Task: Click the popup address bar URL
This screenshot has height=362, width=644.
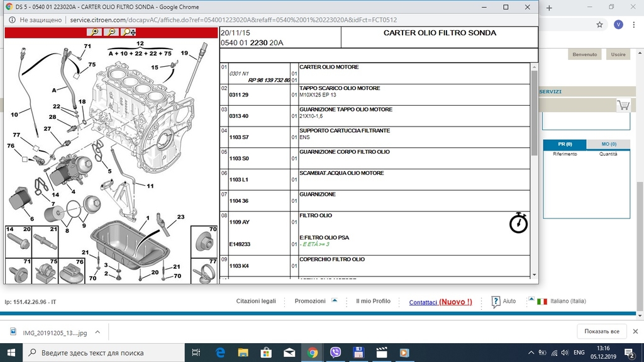Action: 233,20
